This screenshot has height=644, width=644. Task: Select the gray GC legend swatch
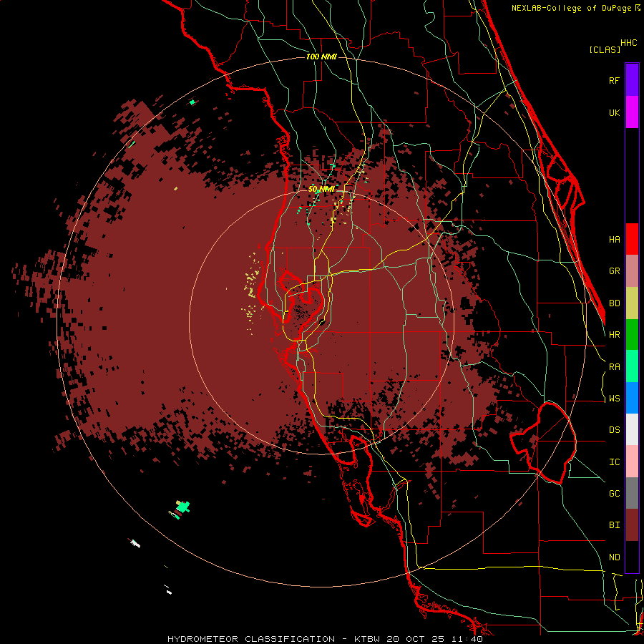click(632, 493)
